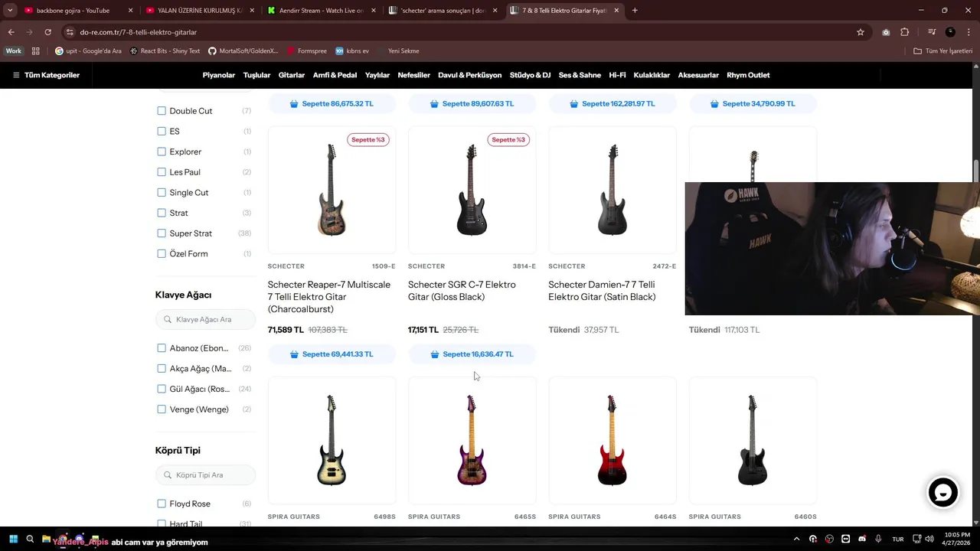Open the Rhym Outlet menu item
The image size is (980, 551).
point(748,75)
